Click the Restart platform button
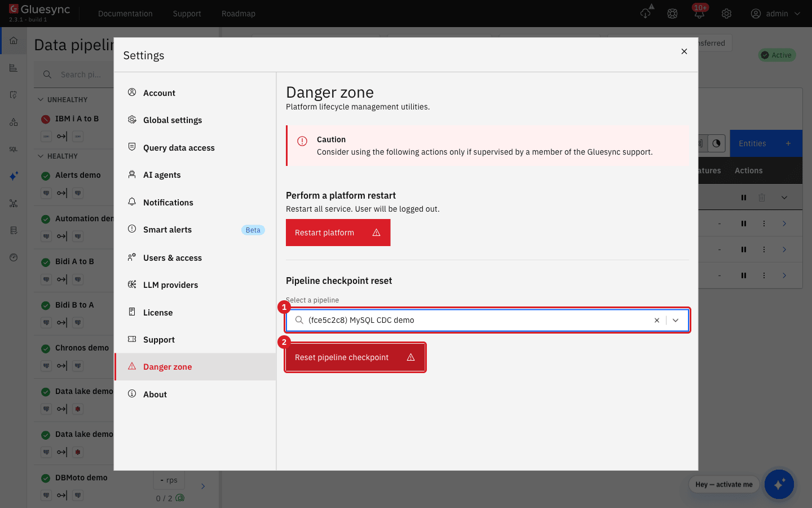Screen dimensions: 812x508 pos(338,233)
